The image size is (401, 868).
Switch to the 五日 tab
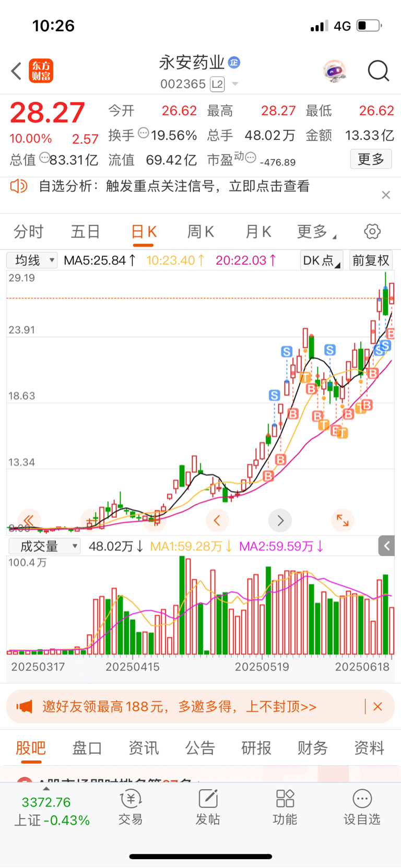85,231
